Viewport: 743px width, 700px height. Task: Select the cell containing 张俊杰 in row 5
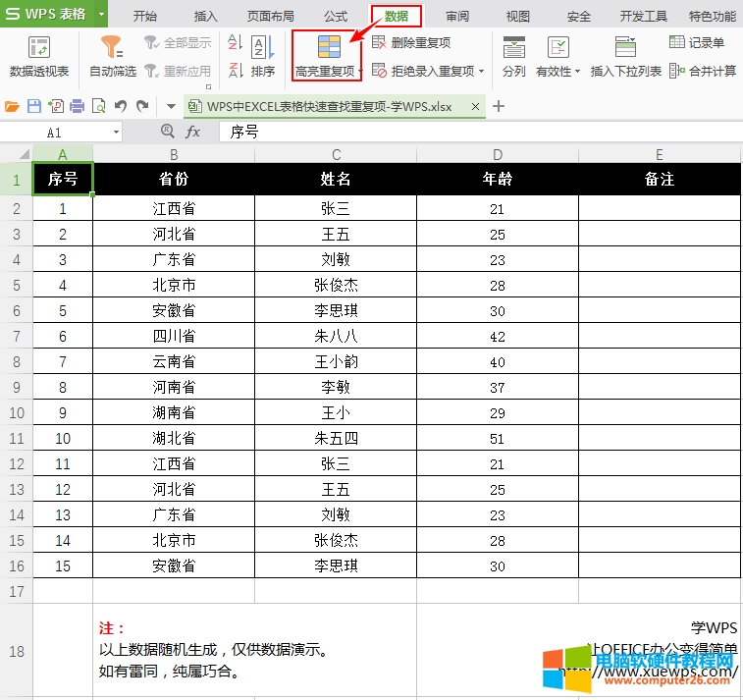[336, 285]
